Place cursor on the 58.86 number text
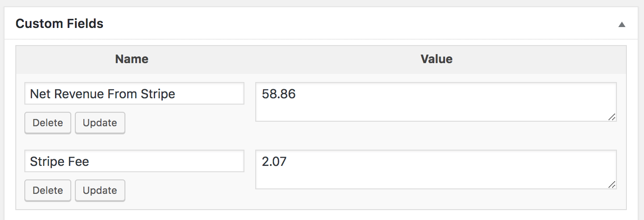The width and height of the screenshot is (644, 220). coord(279,94)
